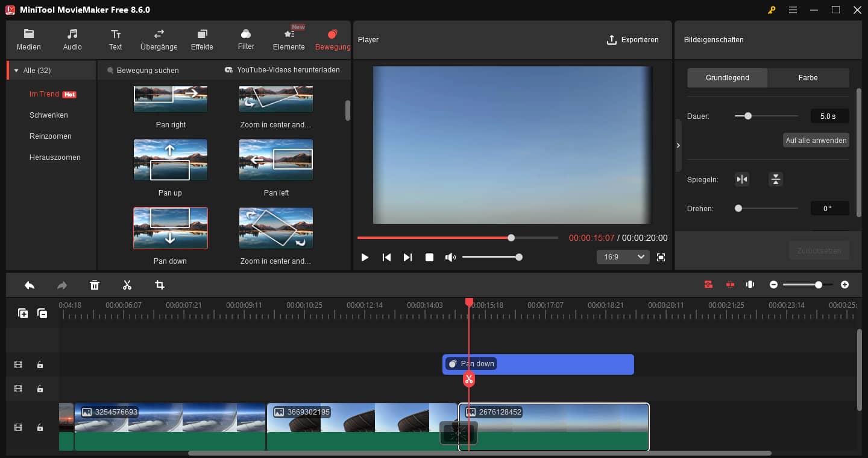
Task: Open the 16:9 aspect ratio dropdown
Action: (x=623, y=257)
